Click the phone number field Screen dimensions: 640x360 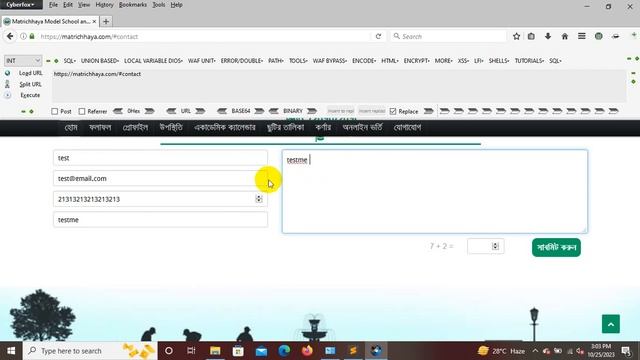(x=160, y=199)
